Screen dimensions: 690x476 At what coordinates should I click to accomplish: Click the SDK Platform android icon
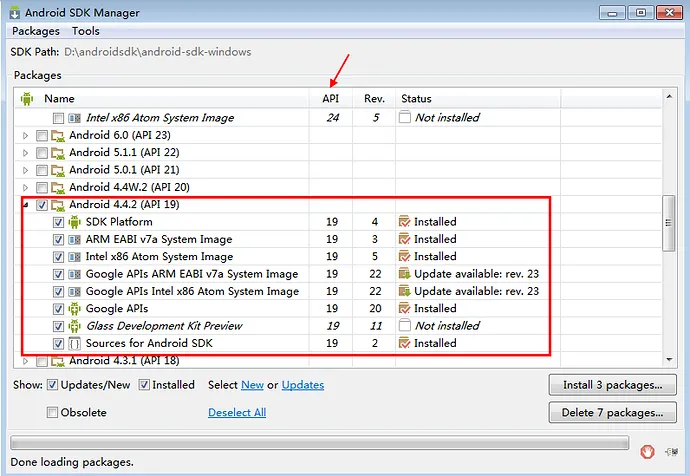(74, 222)
